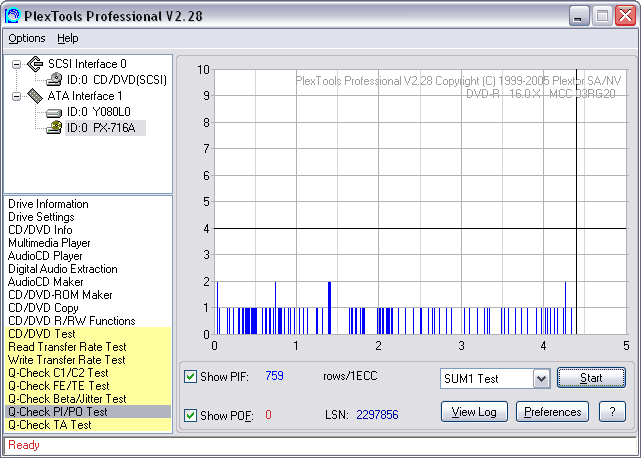Open the Help menu
This screenshot has height=458, width=641.
tap(67, 38)
